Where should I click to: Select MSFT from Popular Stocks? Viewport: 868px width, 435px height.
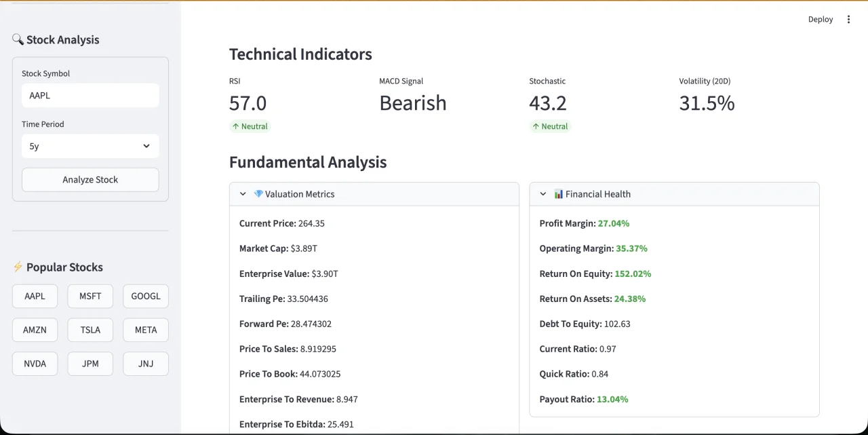click(x=90, y=296)
